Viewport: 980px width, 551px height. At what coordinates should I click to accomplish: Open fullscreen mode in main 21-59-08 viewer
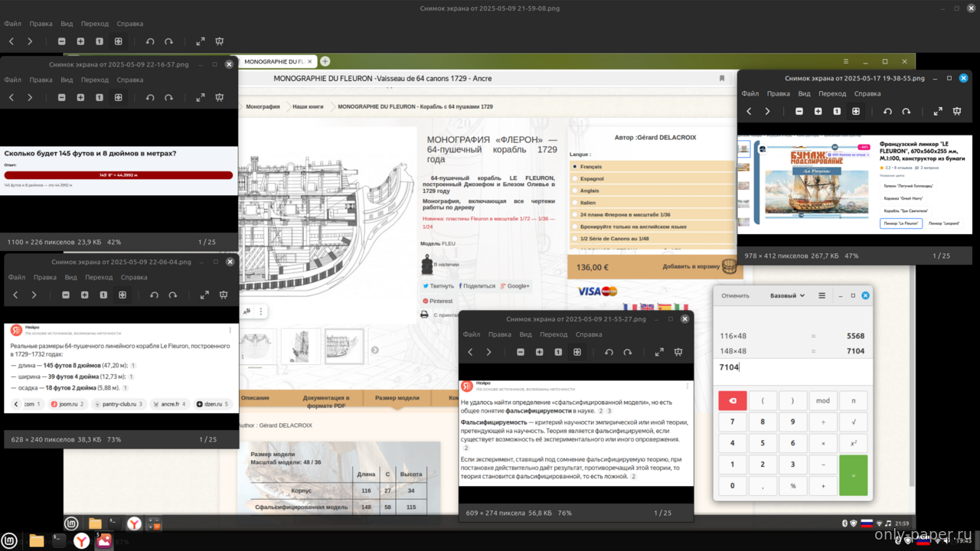click(x=201, y=41)
